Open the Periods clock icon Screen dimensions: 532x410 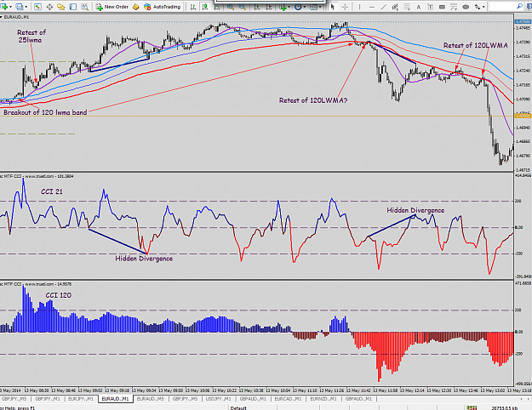pyautogui.click(x=298, y=7)
